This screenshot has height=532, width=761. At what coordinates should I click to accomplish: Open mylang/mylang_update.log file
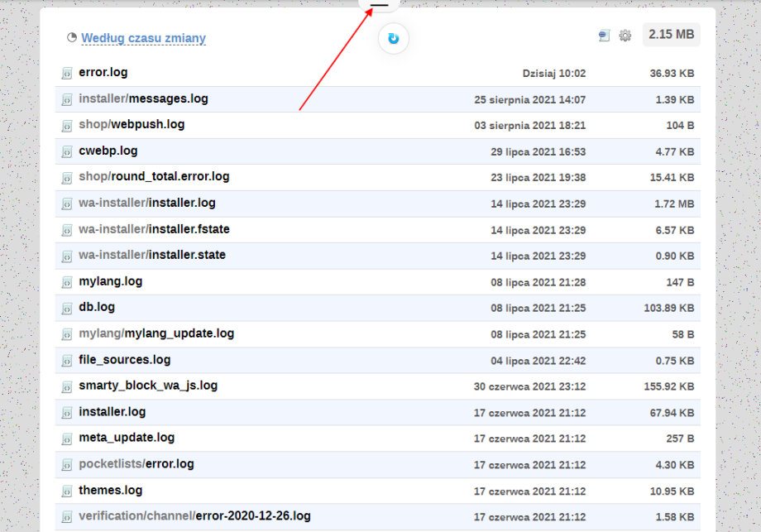(x=156, y=333)
